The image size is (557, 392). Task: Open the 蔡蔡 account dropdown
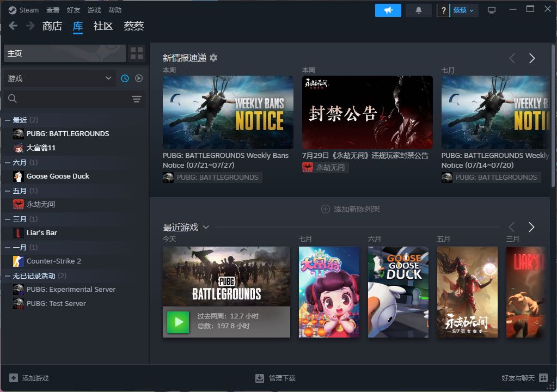pos(463,10)
